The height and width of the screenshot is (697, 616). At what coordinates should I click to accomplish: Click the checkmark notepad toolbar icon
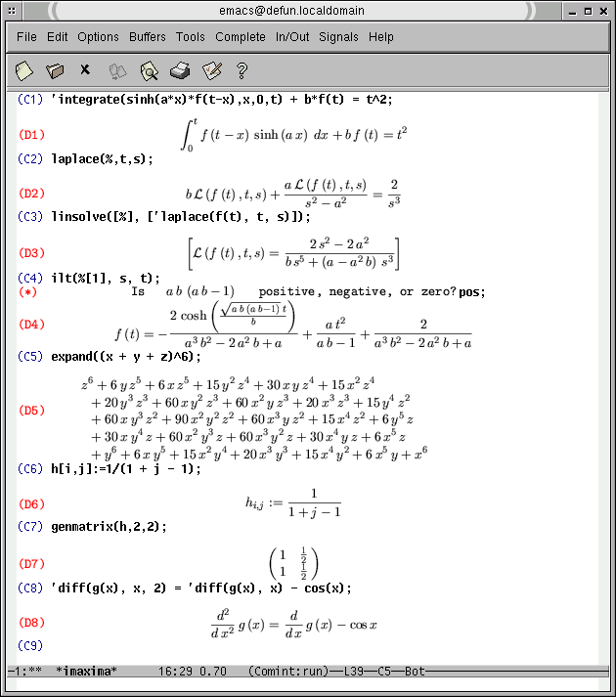click(211, 70)
